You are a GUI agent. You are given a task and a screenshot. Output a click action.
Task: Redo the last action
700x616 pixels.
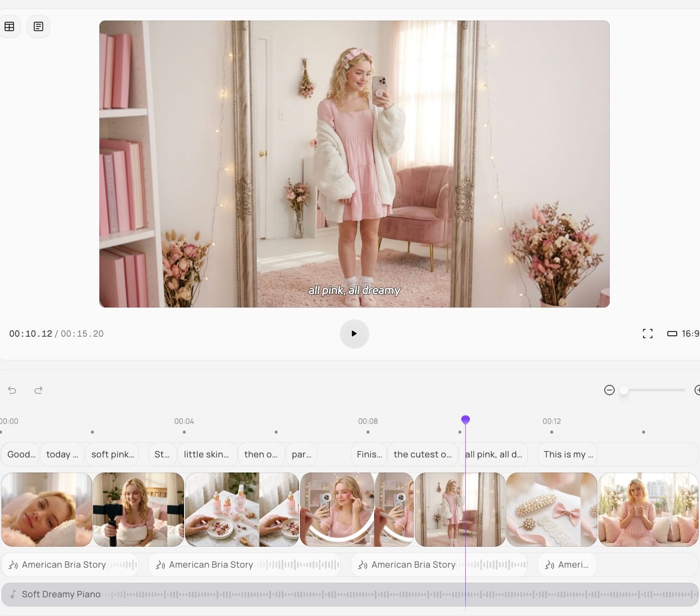(38, 390)
